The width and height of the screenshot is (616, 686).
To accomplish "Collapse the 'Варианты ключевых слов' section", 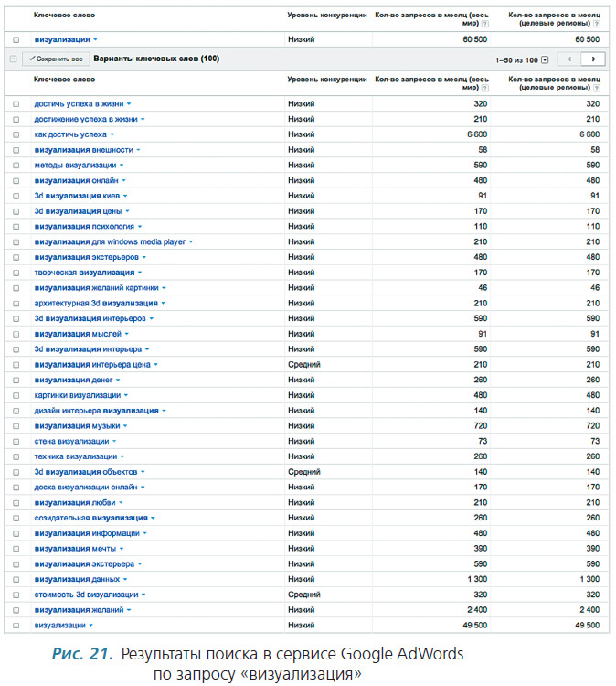I will [x=13, y=59].
